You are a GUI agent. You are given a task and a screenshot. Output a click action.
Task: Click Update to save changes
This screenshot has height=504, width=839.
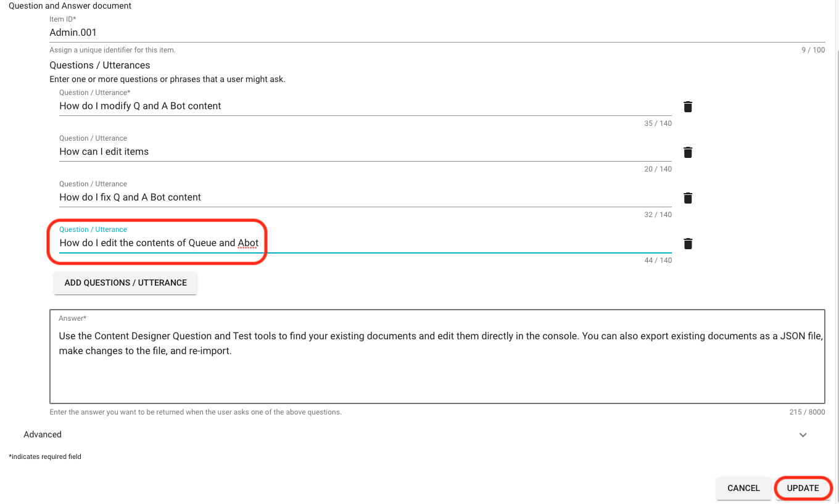point(803,488)
